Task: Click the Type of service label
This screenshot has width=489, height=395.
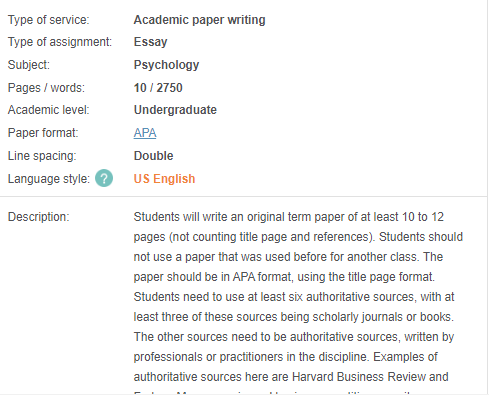Action: tap(49, 20)
